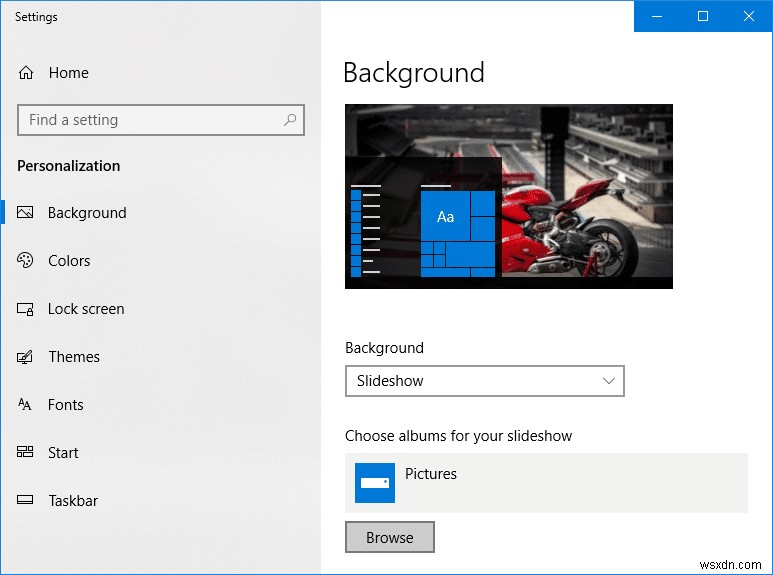Click the blue Pictures album drive icon
Image resolution: width=773 pixels, height=575 pixels.
375,483
